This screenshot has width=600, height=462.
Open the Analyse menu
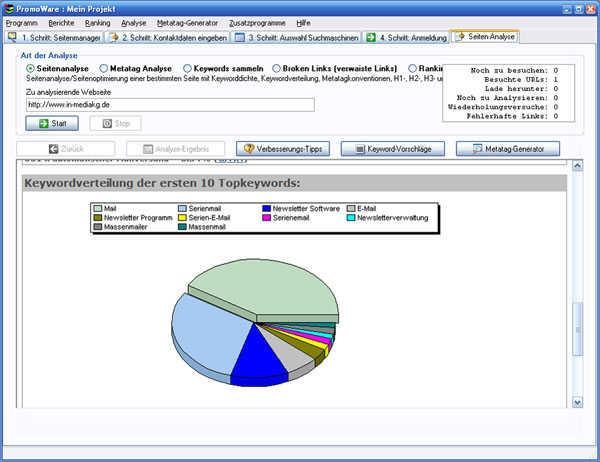pyautogui.click(x=134, y=23)
